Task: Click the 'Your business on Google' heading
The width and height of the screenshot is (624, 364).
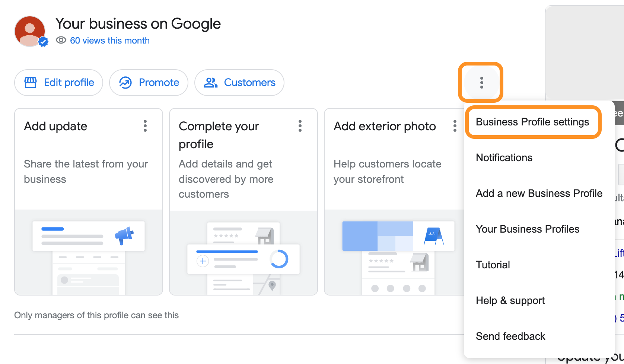Action: point(138,24)
